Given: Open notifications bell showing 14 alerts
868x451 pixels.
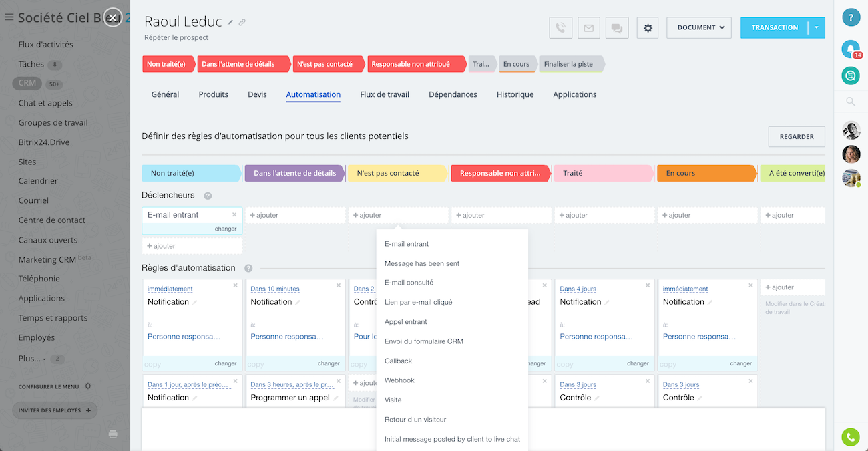Looking at the screenshot, I should (850, 50).
